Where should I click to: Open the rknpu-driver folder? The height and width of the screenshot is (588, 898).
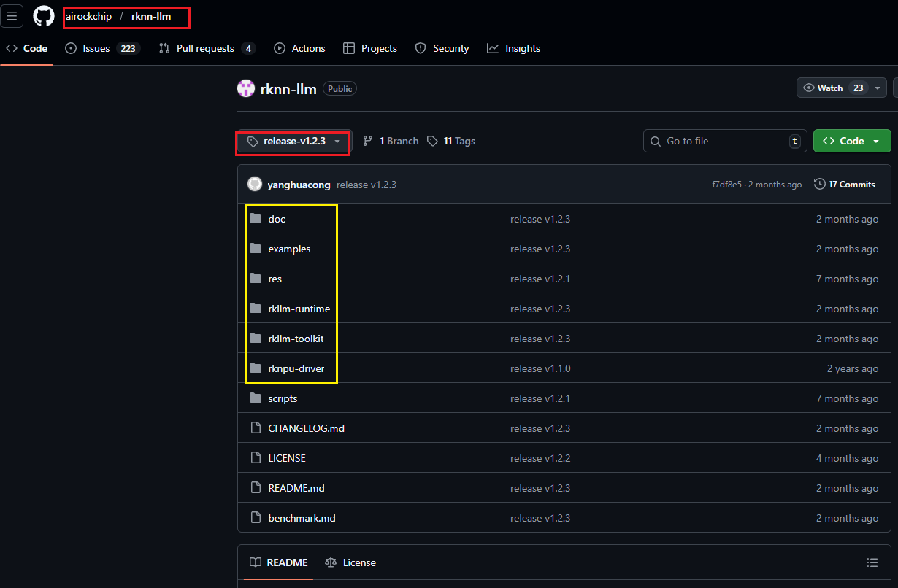[296, 368]
